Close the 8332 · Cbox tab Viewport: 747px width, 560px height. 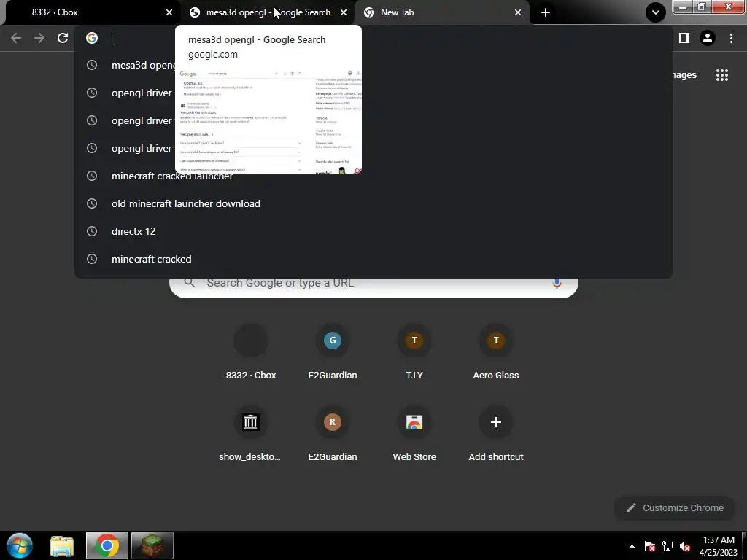[x=169, y=12]
